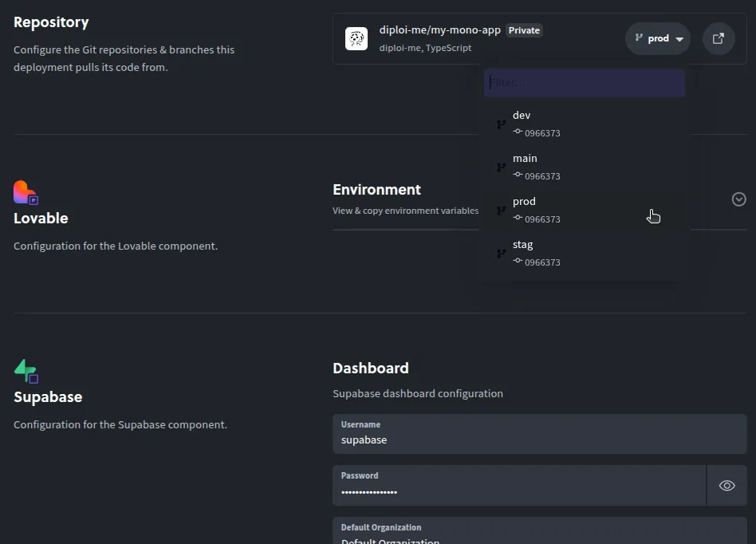Click branch icon next to main

tap(502, 168)
